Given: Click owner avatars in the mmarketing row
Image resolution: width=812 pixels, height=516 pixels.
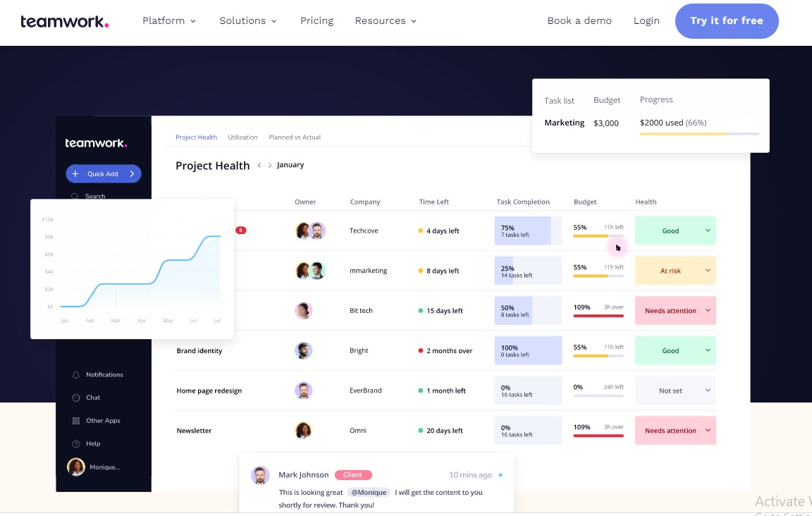Looking at the screenshot, I should coord(310,271).
